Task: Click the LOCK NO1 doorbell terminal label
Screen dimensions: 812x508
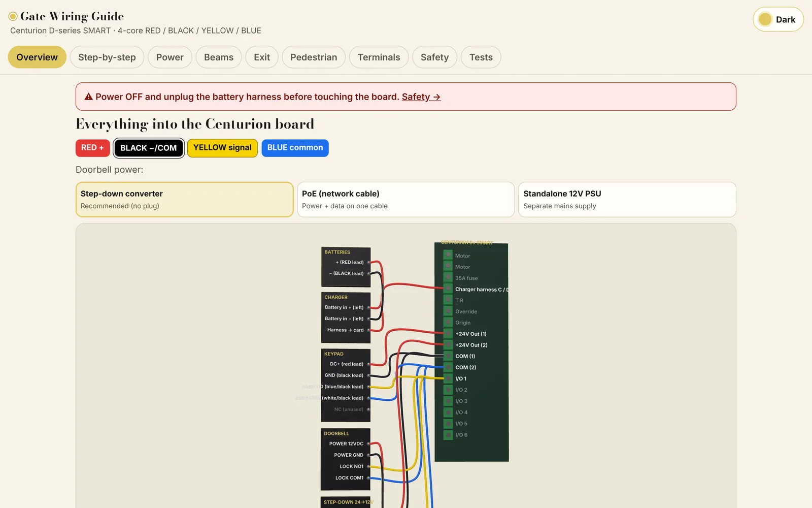Action: tap(352, 466)
